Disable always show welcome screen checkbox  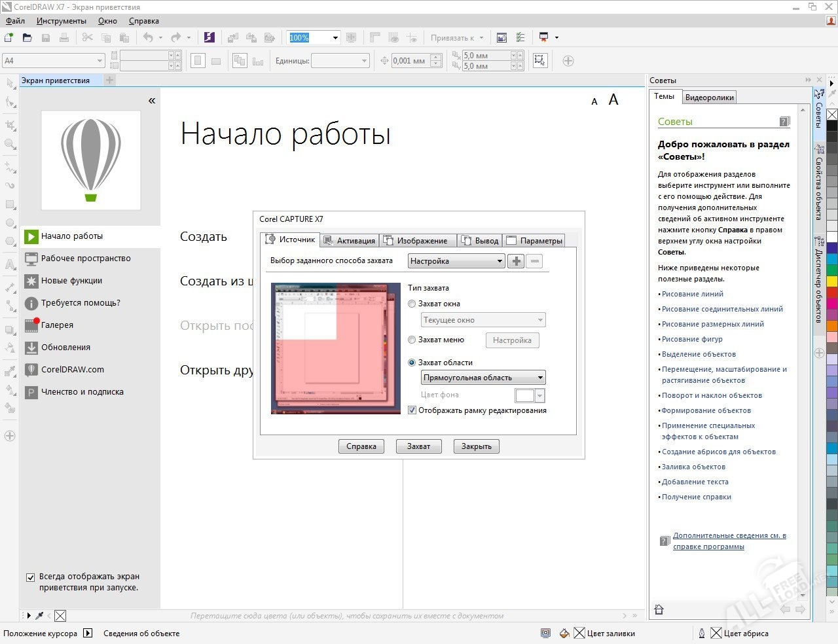30,577
